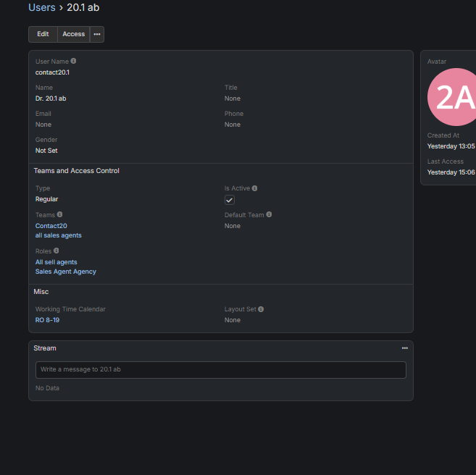Image resolution: width=476 pixels, height=475 pixels.
Task: Click the Default Team info icon
Action: click(x=269, y=214)
